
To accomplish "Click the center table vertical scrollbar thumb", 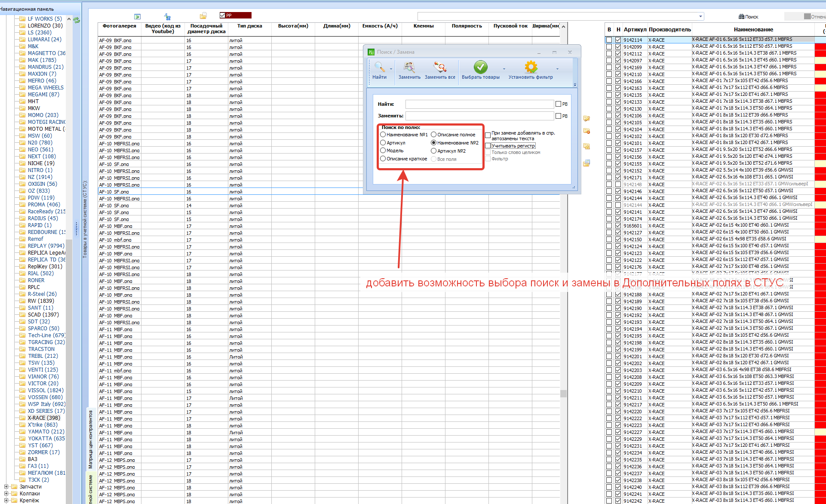I will coord(564,393).
